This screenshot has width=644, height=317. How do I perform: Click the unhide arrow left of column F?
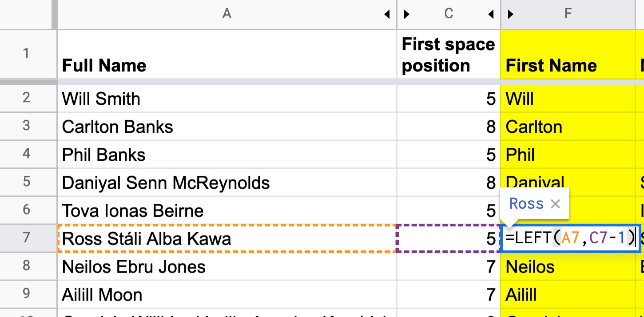(510, 14)
